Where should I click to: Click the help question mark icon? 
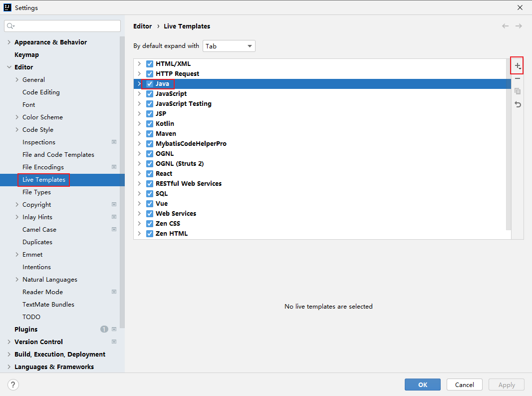13,385
